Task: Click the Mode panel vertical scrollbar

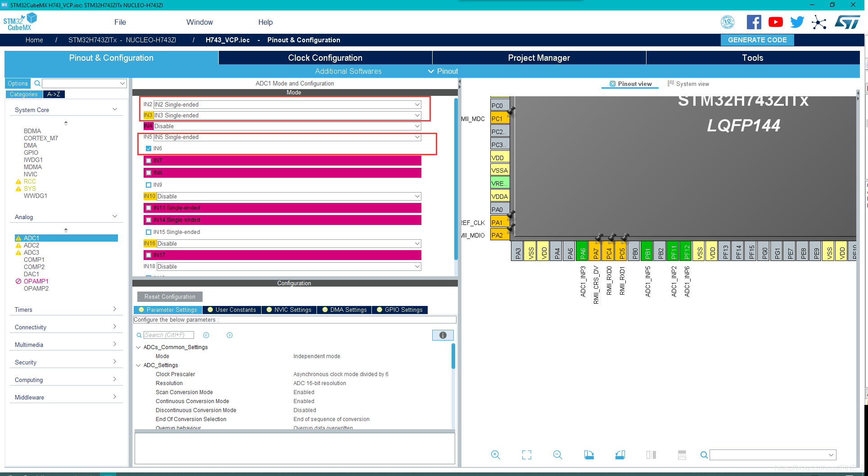Action: [x=456, y=180]
